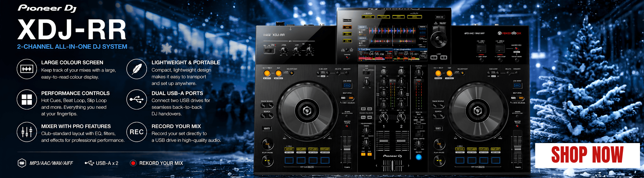The image size is (644, 178).
Task: Click 'Connect two USB drives' description text
Action: (181, 107)
